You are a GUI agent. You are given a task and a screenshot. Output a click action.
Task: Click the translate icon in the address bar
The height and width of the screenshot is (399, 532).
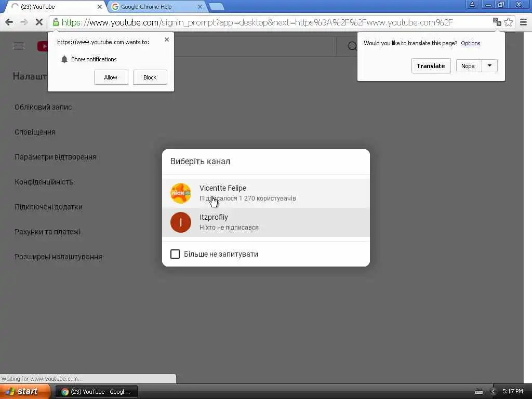[x=497, y=22]
